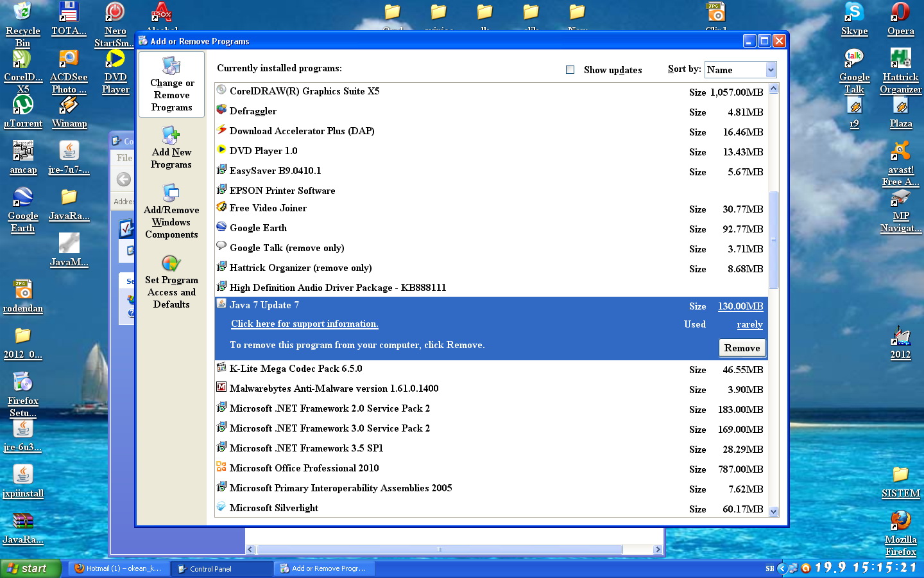
Task: Click Free Video Joiner icon in list
Action: [x=221, y=207]
